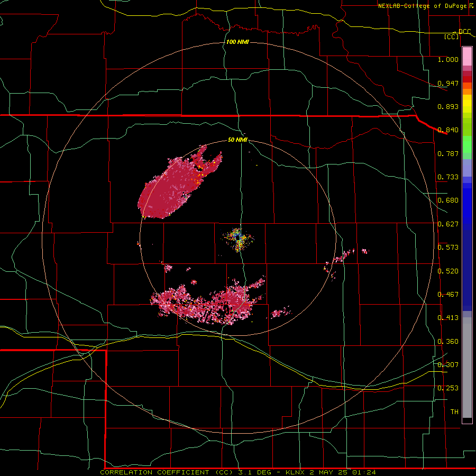This screenshot has width=476, height=476.
Task: Click the multicolored clutter at the radar center
Action: (x=239, y=239)
